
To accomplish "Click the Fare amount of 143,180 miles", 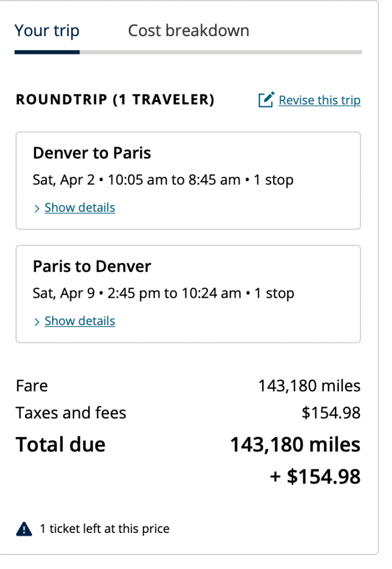I will point(309,386).
